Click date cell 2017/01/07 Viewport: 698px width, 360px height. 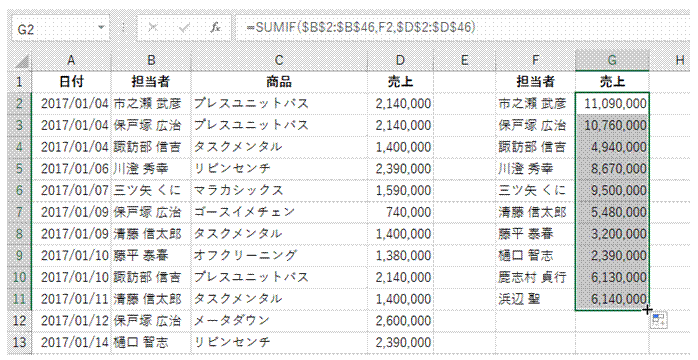(71, 190)
